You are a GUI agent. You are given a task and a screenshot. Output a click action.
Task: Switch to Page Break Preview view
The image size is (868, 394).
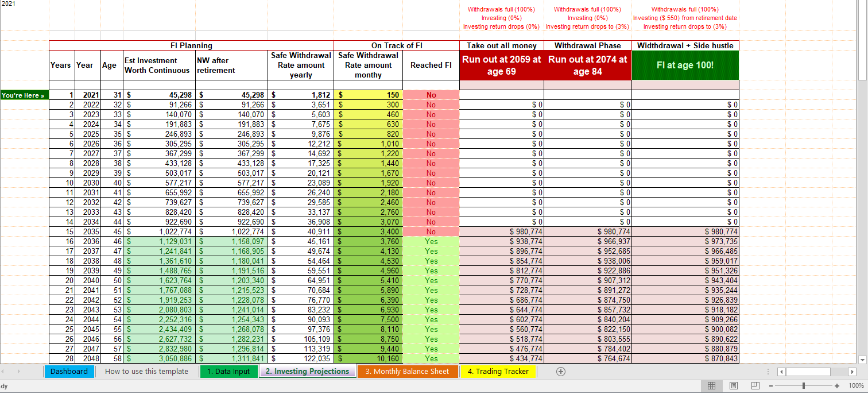754,385
